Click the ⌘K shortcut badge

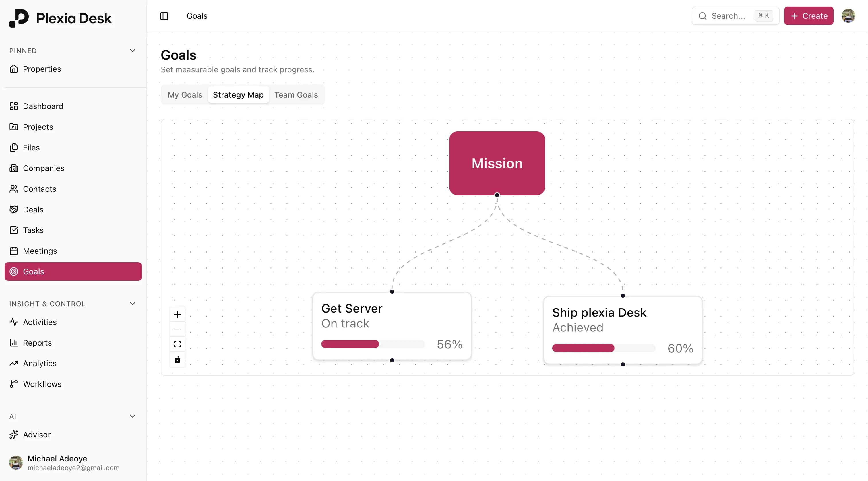[764, 15]
